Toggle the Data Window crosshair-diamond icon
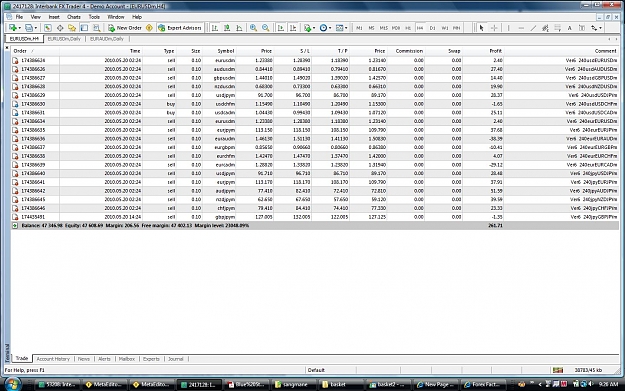Image resolution: width=625 pixels, height=391 pixels. pos(60,28)
